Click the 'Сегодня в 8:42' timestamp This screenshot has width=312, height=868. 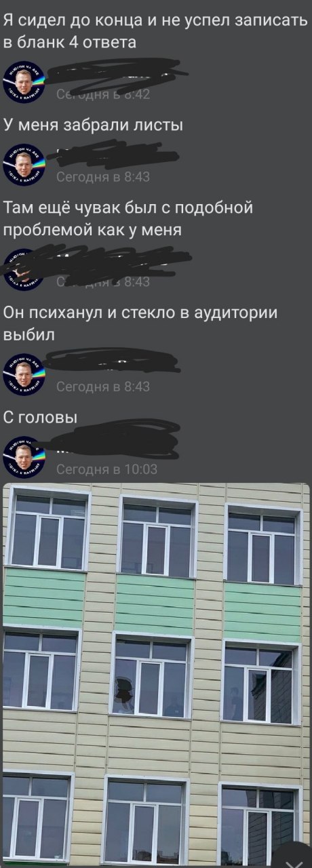point(103,95)
